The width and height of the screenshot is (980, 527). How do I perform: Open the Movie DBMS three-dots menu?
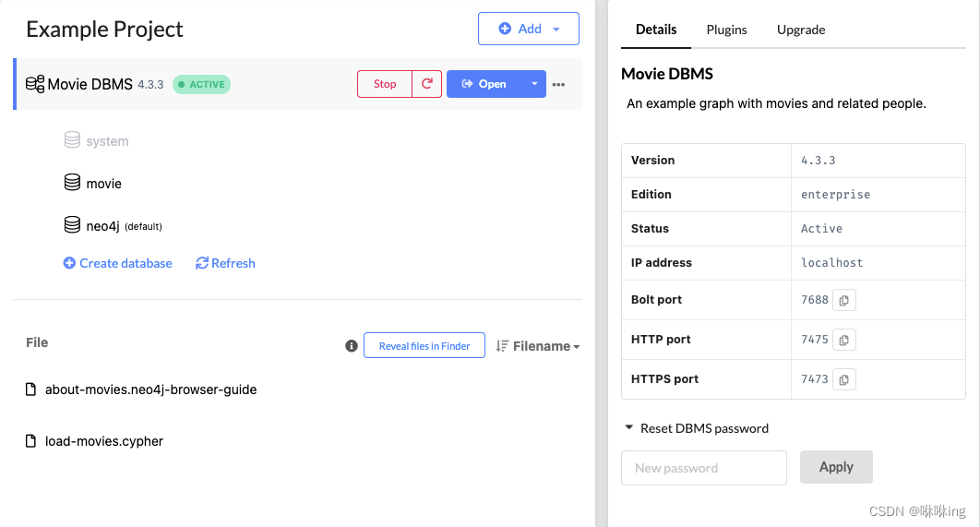click(x=559, y=84)
